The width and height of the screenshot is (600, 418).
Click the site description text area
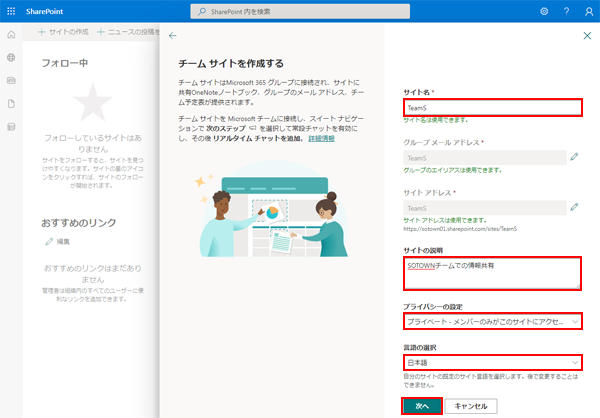point(492,273)
